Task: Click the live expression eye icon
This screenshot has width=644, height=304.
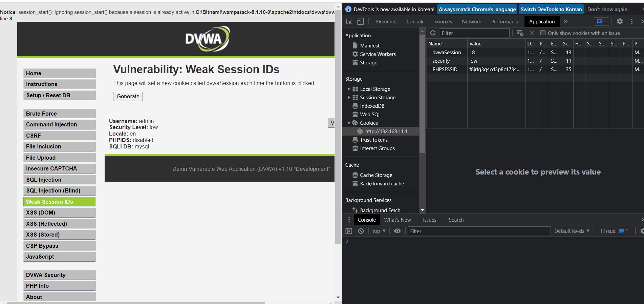Action: click(397, 231)
